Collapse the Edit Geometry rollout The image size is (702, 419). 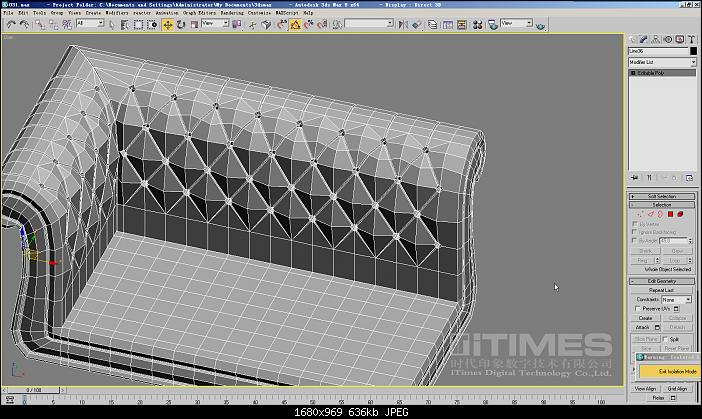(661, 281)
